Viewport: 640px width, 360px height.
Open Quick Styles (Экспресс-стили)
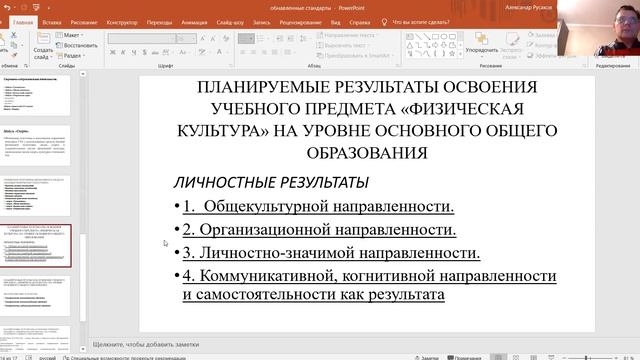point(511,46)
